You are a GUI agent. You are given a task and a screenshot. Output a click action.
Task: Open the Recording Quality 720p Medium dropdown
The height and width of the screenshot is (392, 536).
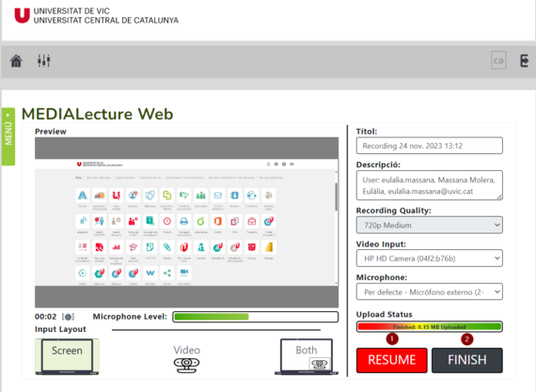coord(430,226)
